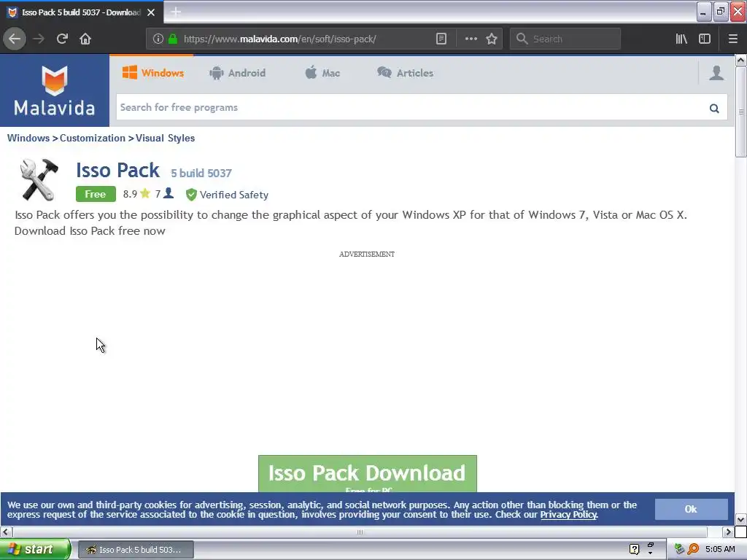Go back with the browser back arrow
Image resolution: width=747 pixels, height=560 pixels.
(x=15, y=39)
